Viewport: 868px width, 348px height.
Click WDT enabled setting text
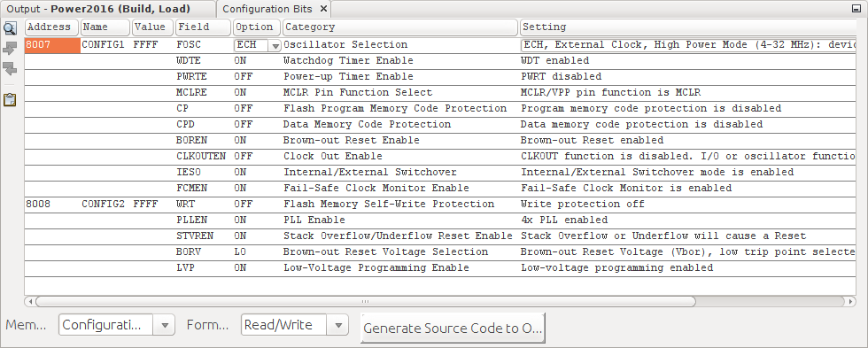(555, 61)
